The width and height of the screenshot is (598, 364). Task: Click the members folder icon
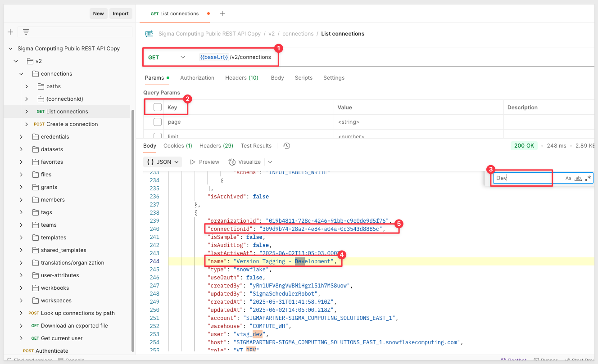[x=36, y=200]
